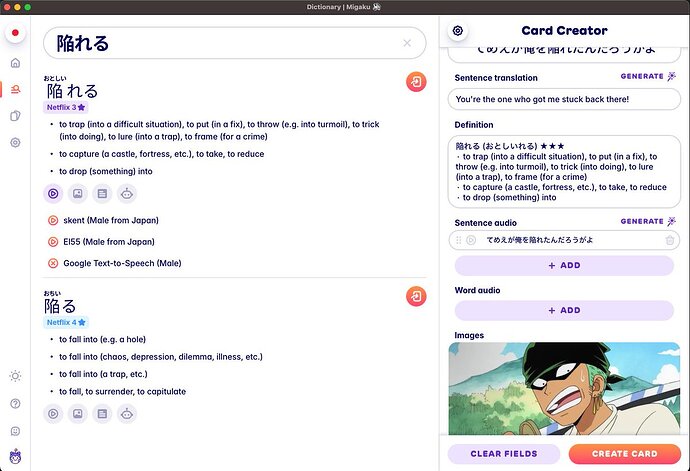Open the sidebar settings gear icon

[15, 143]
